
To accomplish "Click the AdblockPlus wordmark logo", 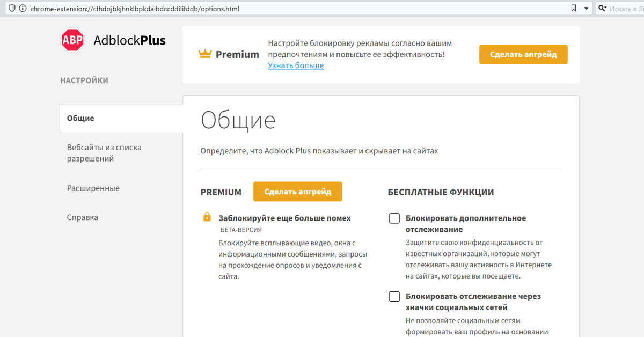I will tap(129, 40).
